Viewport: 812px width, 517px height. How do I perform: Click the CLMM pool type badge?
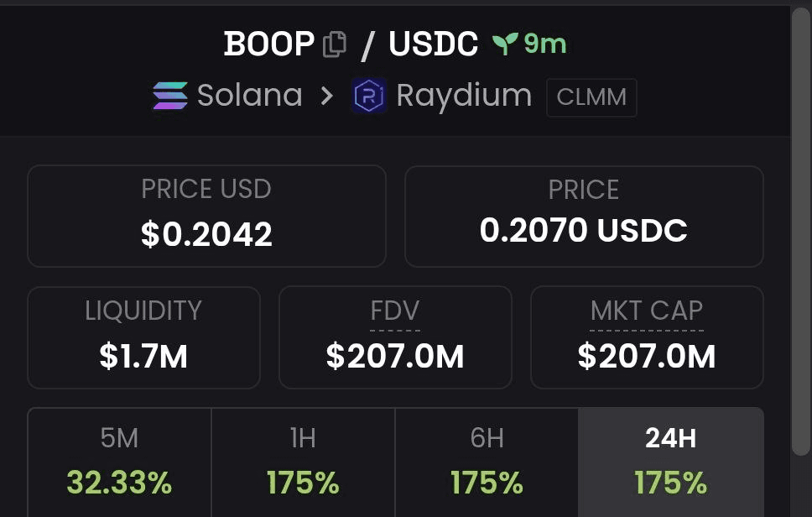(x=591, y=97)
